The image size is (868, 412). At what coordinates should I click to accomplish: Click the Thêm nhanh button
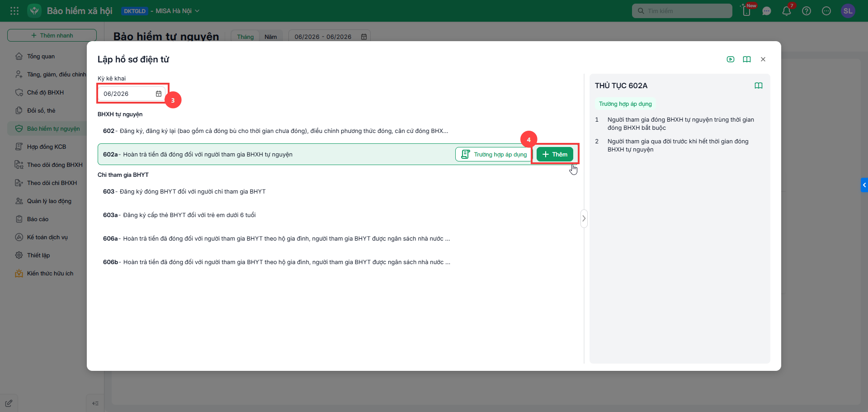(52, 35)
